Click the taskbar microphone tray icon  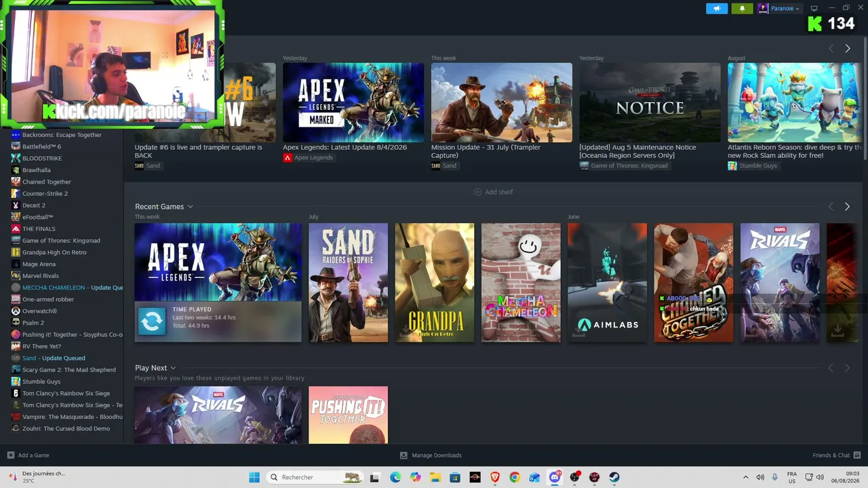pos(775,477)
